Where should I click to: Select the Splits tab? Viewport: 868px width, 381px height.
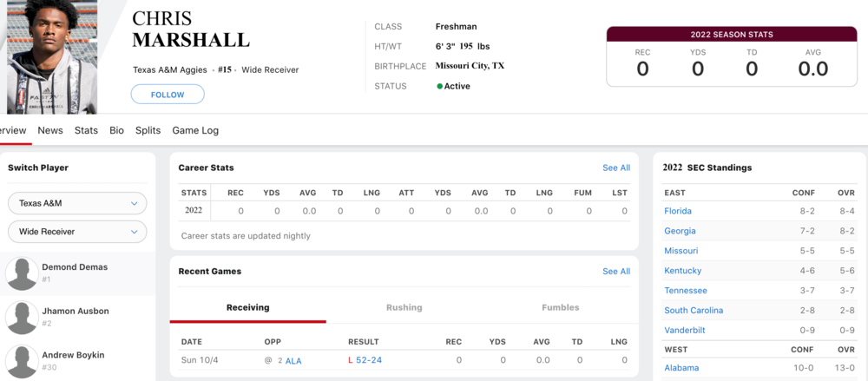point(148,130)
